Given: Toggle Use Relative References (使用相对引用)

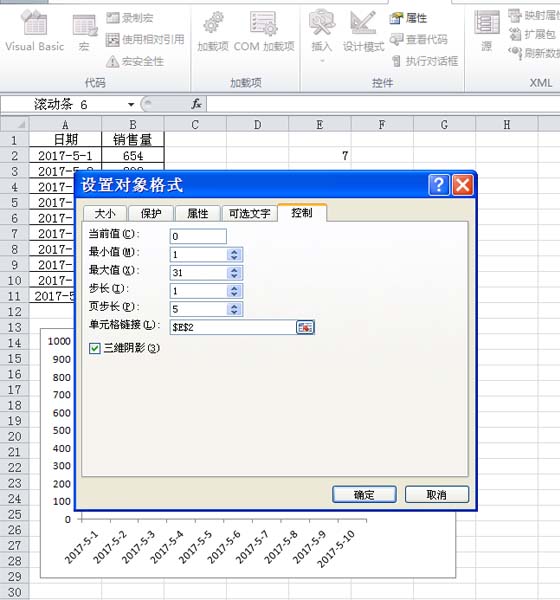Looking at the screenshot, I should click(145, 39).
